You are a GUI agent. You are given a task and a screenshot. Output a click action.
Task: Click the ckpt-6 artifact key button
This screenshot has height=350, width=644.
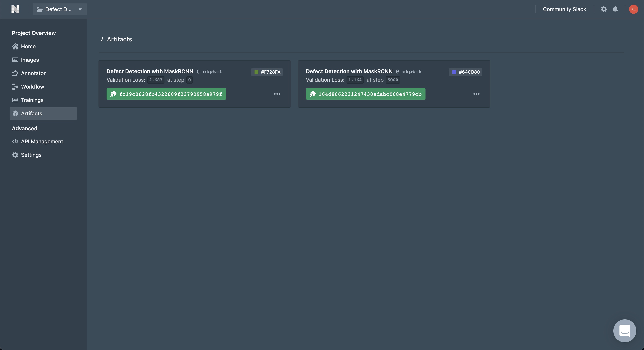click(x=365, y=94)
